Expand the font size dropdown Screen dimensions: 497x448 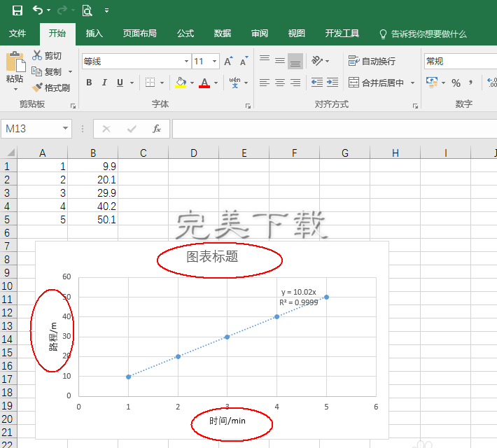pyautogui.click(x=214, y=62)
